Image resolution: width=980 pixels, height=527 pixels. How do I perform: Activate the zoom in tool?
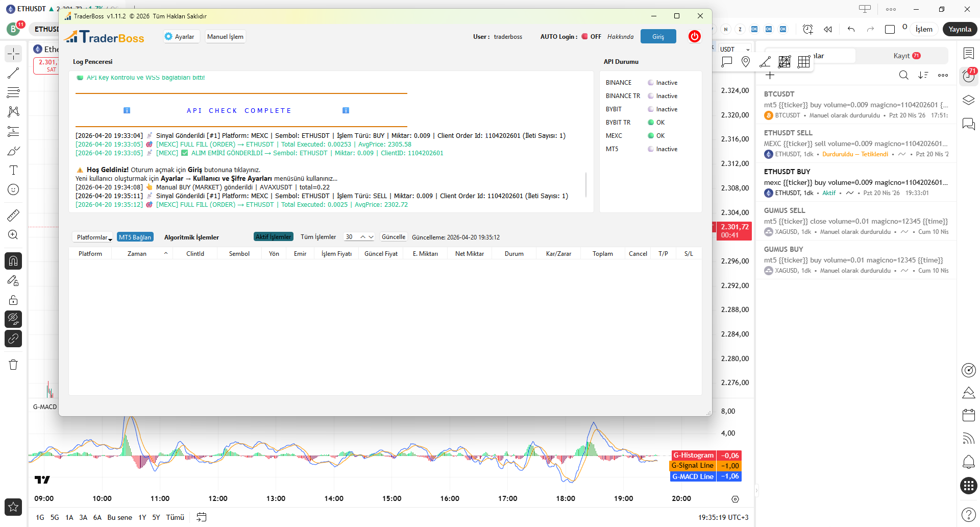pyautogui.click(x=13, y=235)
